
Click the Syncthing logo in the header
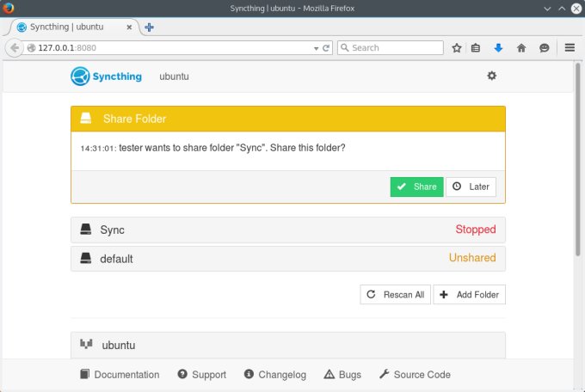pos(108,77)
